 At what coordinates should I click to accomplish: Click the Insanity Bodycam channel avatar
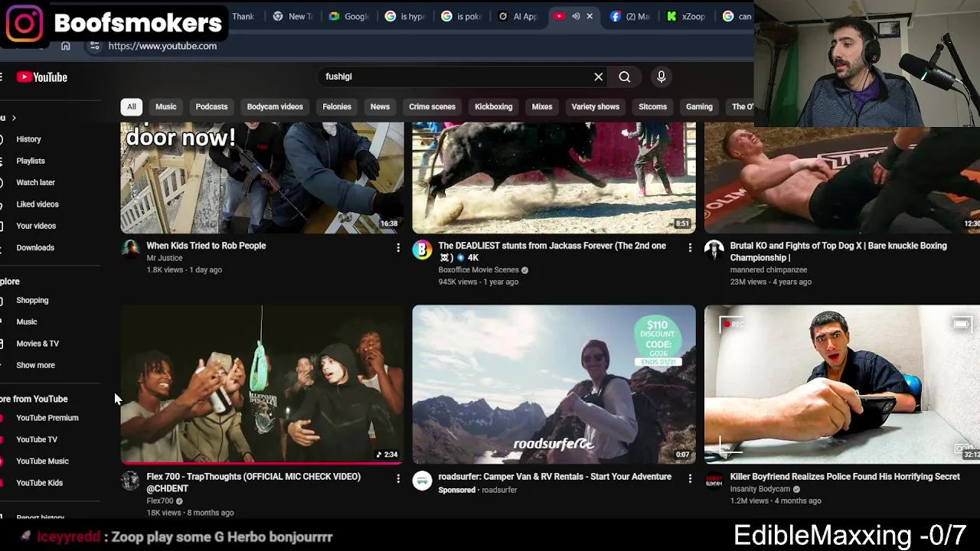click(x=714, y=481)
